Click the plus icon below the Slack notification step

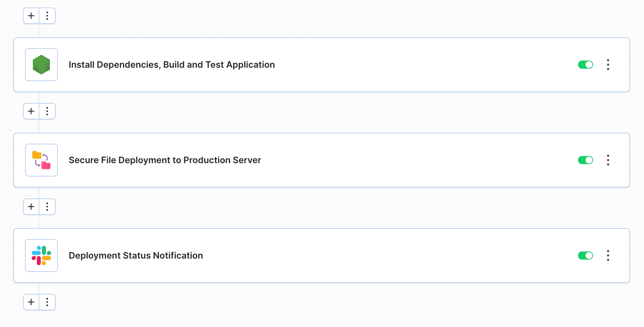click(31, 302)
